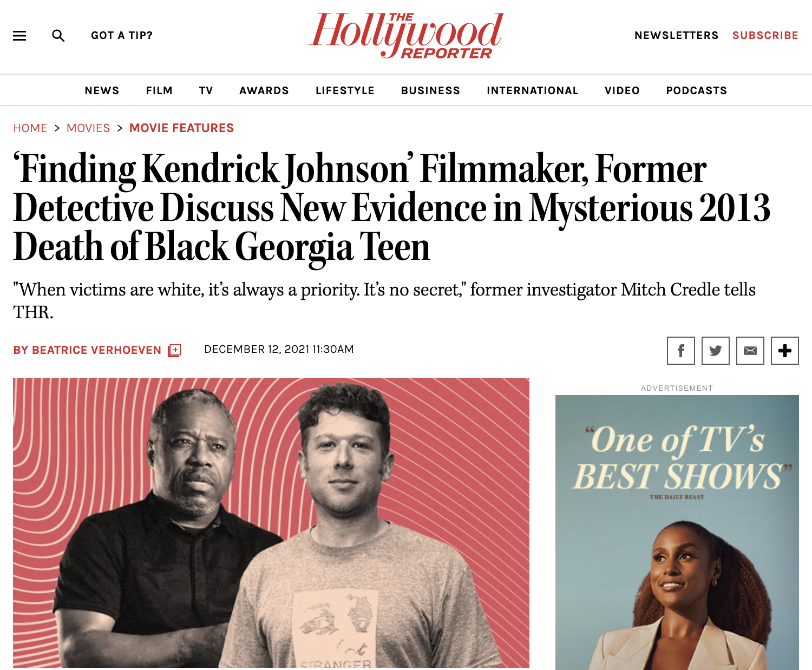Open the Newsletters link
The image size is (812, 670).
[x=677, y=35]
